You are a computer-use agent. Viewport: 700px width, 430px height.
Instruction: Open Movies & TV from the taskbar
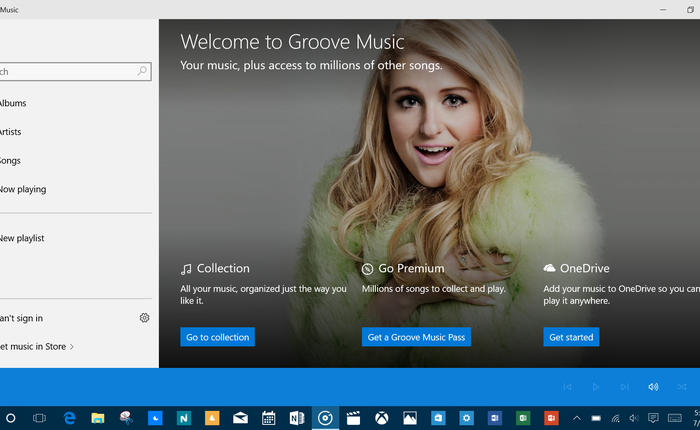tap(353, 418)
